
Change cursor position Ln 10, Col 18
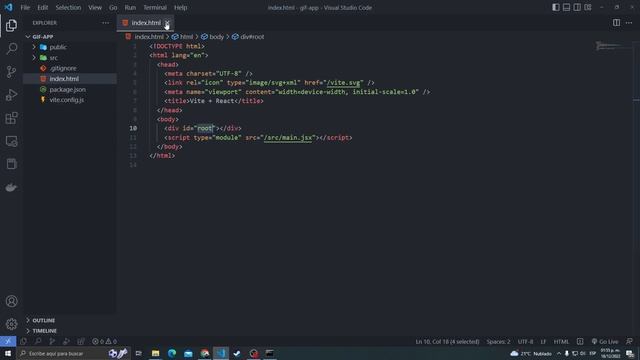447,341
